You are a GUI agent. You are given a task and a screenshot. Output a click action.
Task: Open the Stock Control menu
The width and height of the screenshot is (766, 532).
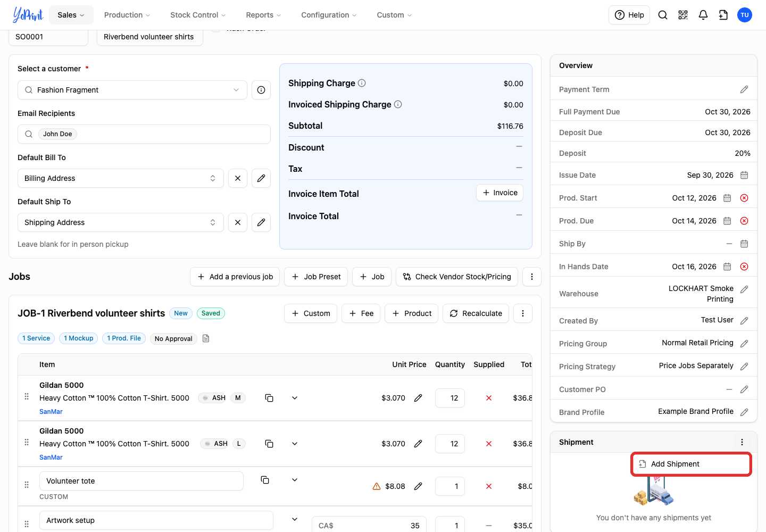pyautogui.click(x=198, y=15)
